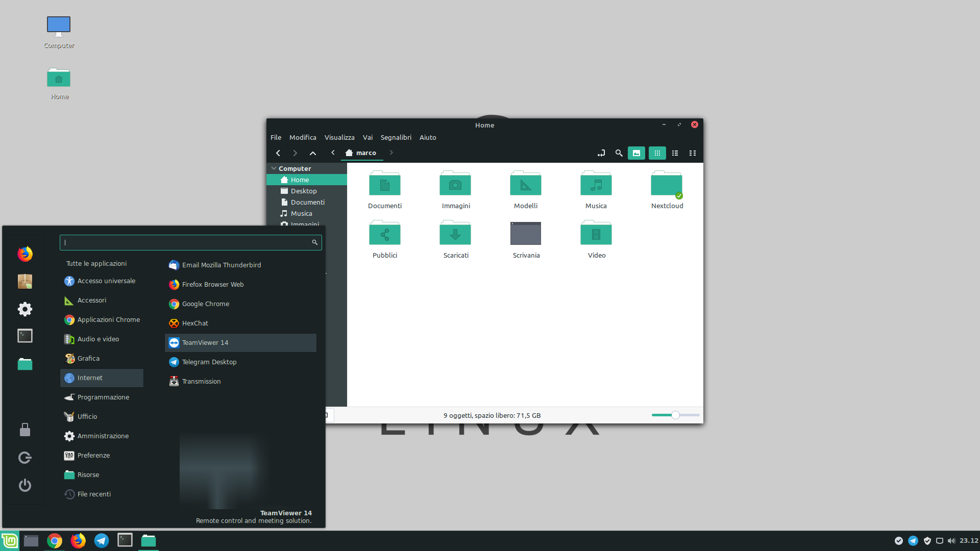Collapse the Computer sidebar section
Image resolution: width=980 pixels, height=551 pixels.
(274, 168)
